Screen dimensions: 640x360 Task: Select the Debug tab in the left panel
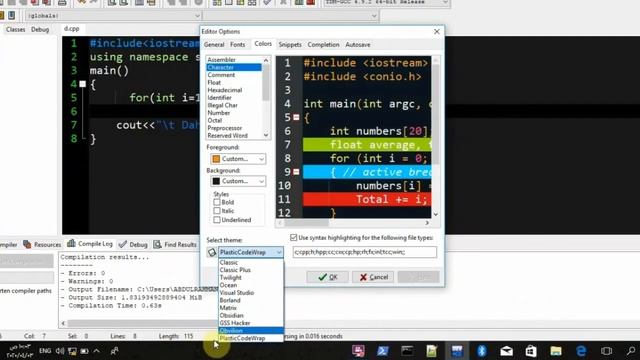pos(40,29)
